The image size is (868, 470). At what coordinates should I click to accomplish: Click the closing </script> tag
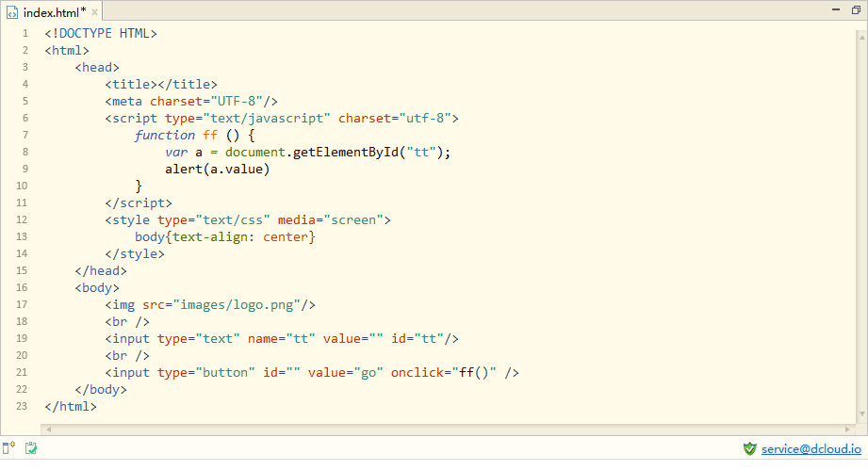[139, 203]
